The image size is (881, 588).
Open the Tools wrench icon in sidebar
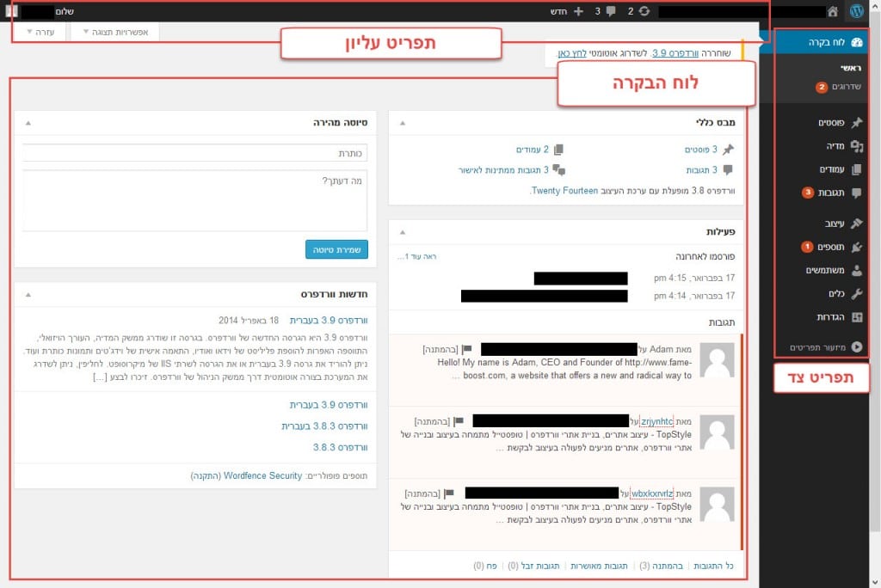(x=857, y=294)
